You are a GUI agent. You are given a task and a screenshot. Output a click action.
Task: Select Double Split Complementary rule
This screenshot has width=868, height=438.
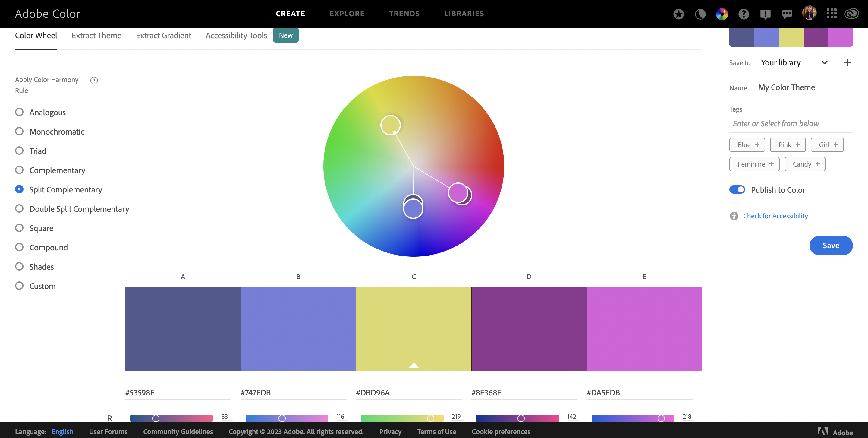[x=72, y=209]
